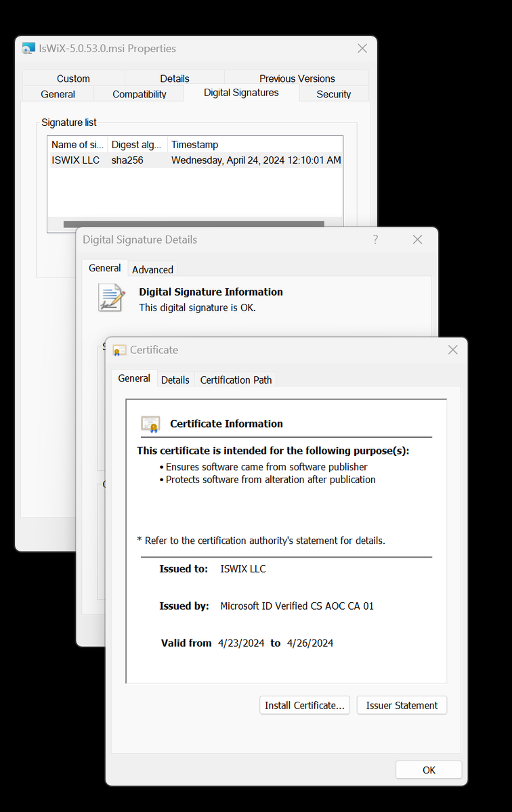The width and height of the screenshot is (512, 812).
Task: Switch to the Previous Versions tab
Action: [297, 78]
